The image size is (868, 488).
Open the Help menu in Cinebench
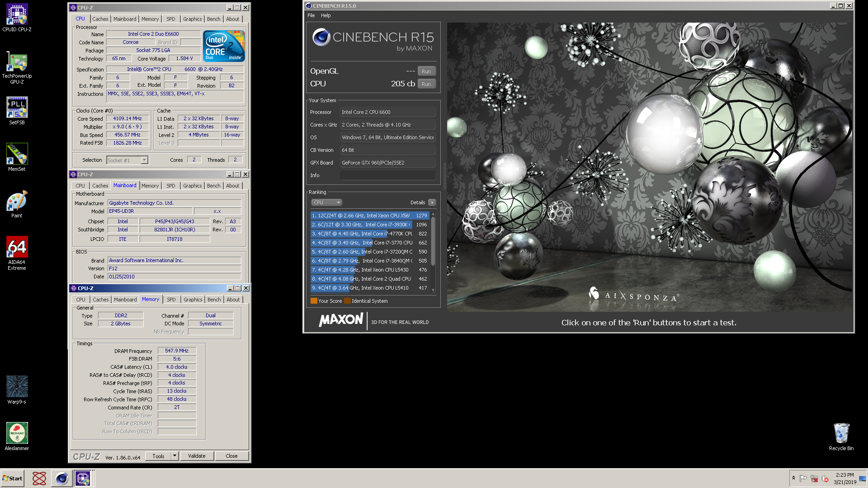pos(325,15)
